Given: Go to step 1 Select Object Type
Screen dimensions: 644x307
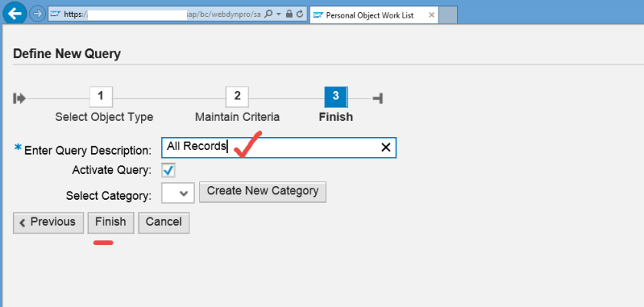Looking at the screenshot, I should tap(101, 97).
